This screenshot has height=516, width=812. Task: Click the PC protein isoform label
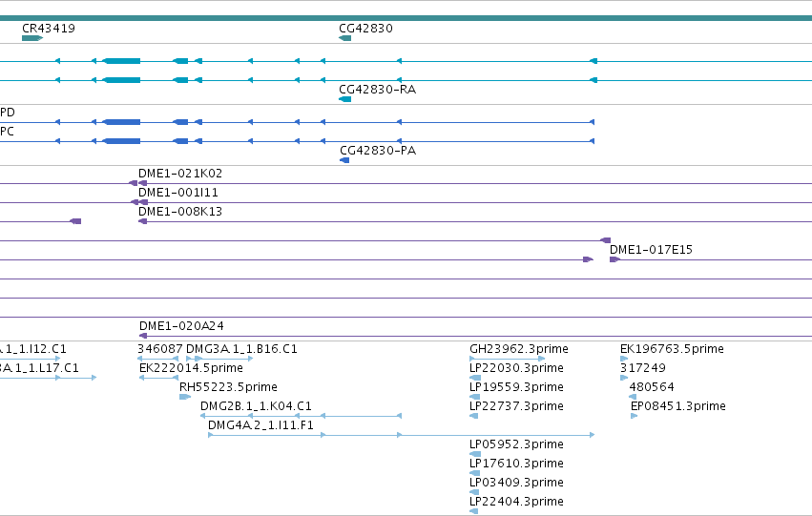(x=7, y=132)
